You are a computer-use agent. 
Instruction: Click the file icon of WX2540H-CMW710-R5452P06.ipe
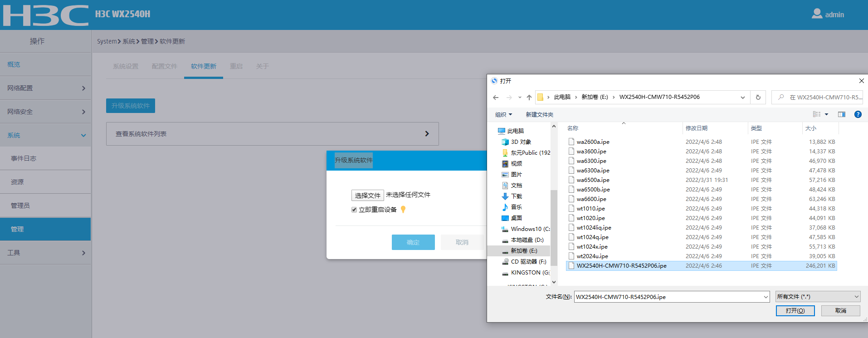point(571,265)
